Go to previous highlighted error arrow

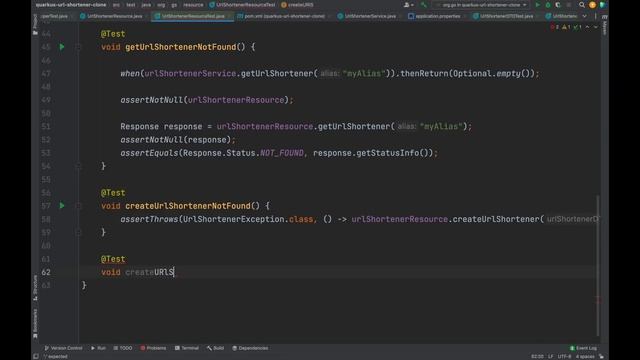(x=587, y=27)
